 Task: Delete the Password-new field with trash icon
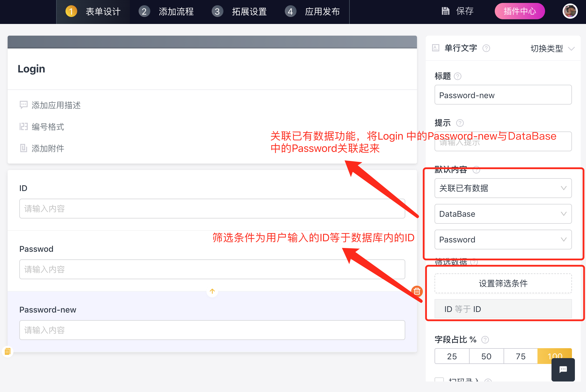(417, 291)
